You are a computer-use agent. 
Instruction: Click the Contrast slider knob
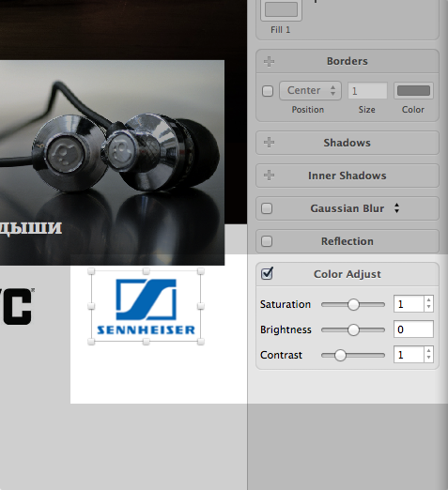(x=340, y=355)
